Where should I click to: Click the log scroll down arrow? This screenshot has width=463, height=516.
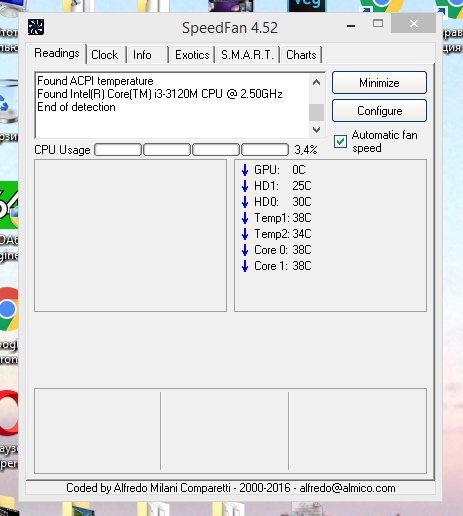coord(316,130)
